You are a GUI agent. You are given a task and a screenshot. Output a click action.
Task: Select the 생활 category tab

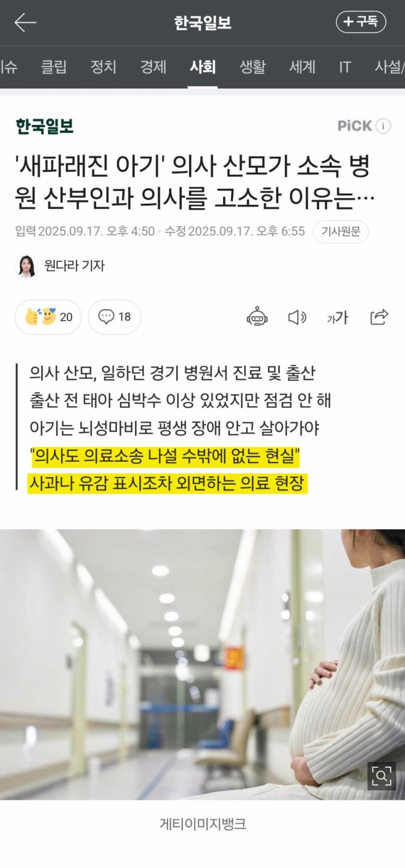click(x=253, y=66)
